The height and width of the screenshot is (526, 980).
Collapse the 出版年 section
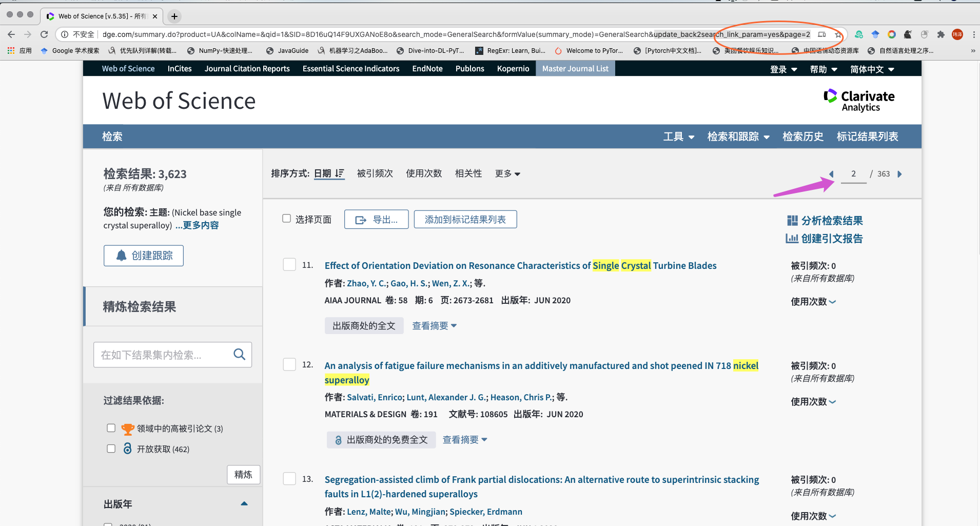[x=244, y=504]
